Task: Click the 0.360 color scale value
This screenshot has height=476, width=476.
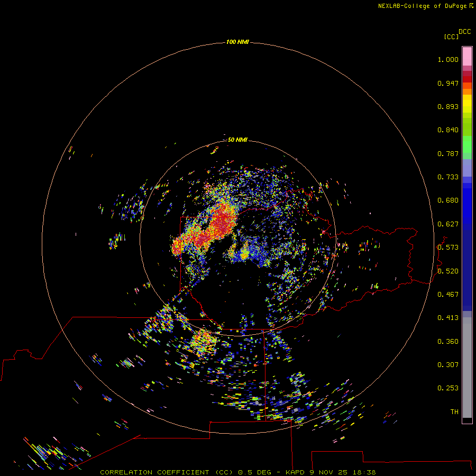Action: (x=448, y=342)
